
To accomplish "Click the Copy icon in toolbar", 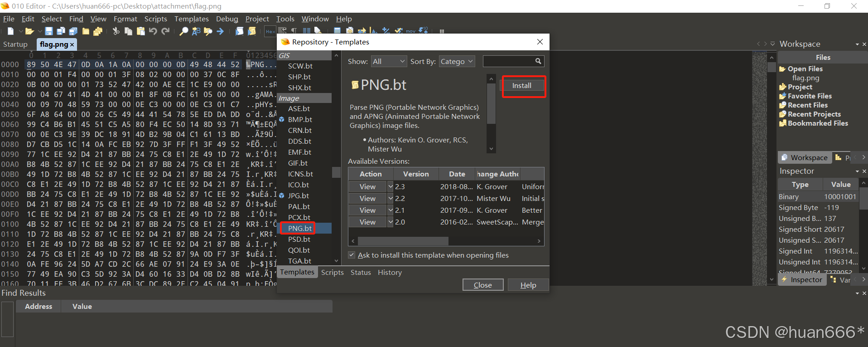I will point(128,31).
